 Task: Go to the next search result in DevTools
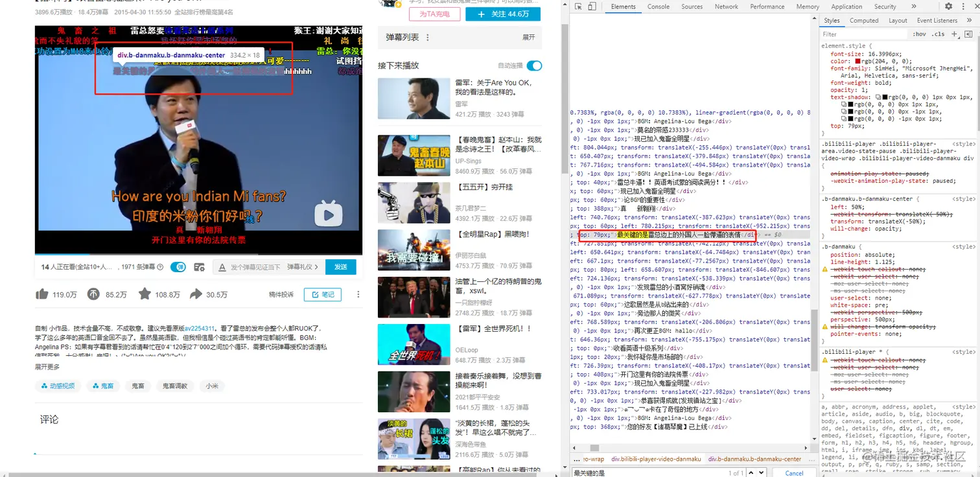[x=762, y=473]
